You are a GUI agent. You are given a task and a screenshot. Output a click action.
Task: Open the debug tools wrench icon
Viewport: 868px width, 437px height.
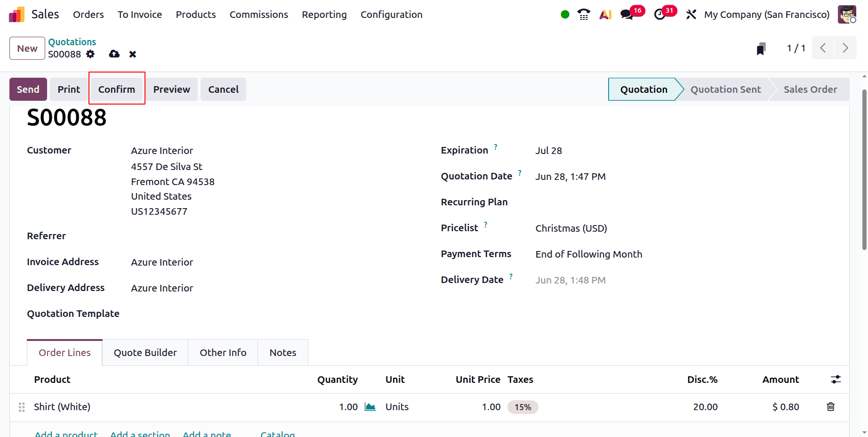(x=691, y=15)
